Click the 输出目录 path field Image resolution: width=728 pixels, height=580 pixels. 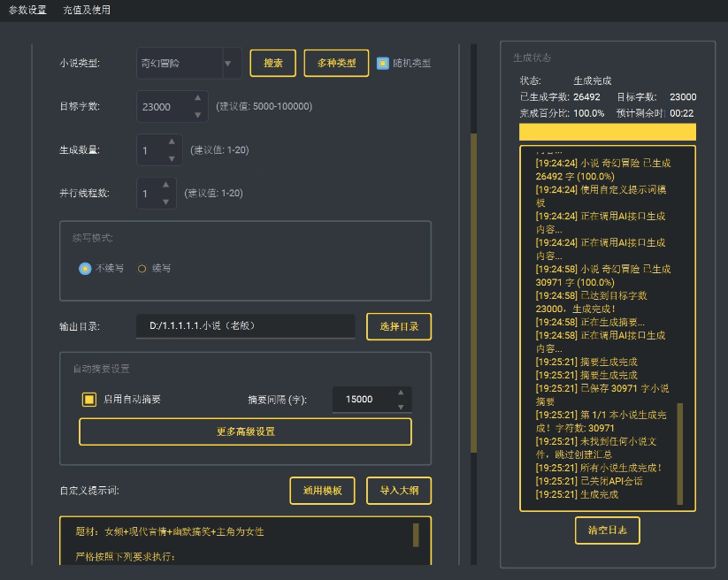click(245, 326)
